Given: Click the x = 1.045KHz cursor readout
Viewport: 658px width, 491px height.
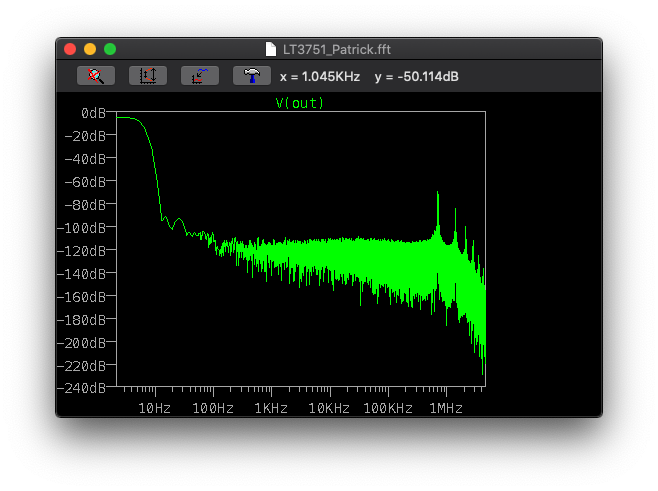Looking at the screenshot, I should point(320,76).
